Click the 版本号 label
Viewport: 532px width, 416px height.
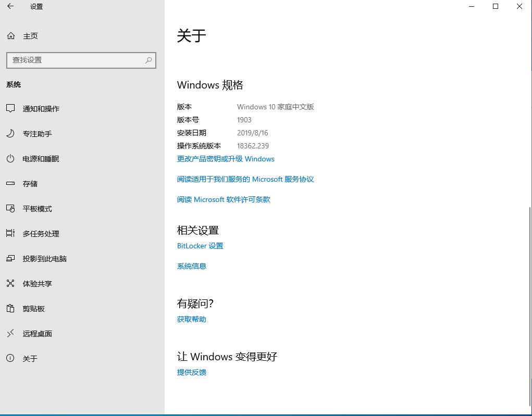pyautogui.click(x=188, y=120)
